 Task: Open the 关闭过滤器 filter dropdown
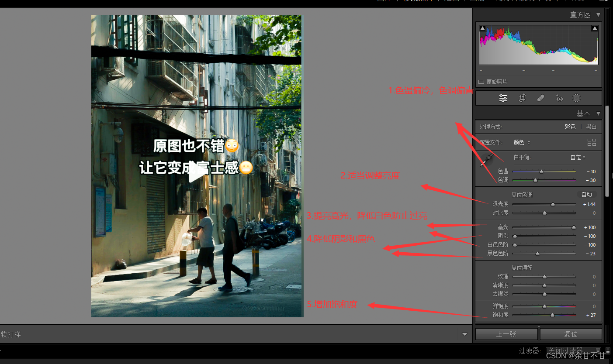(574, 351)
